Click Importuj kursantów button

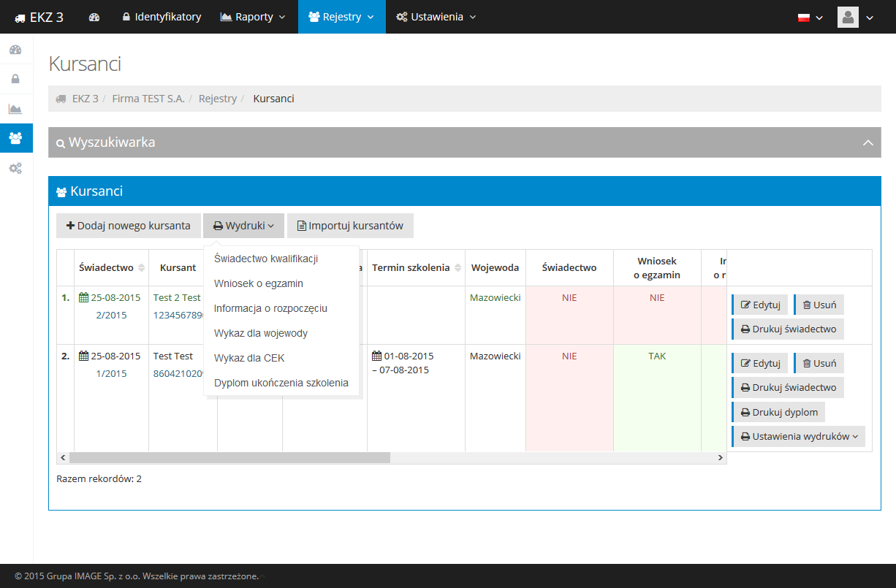click(350, 226)
